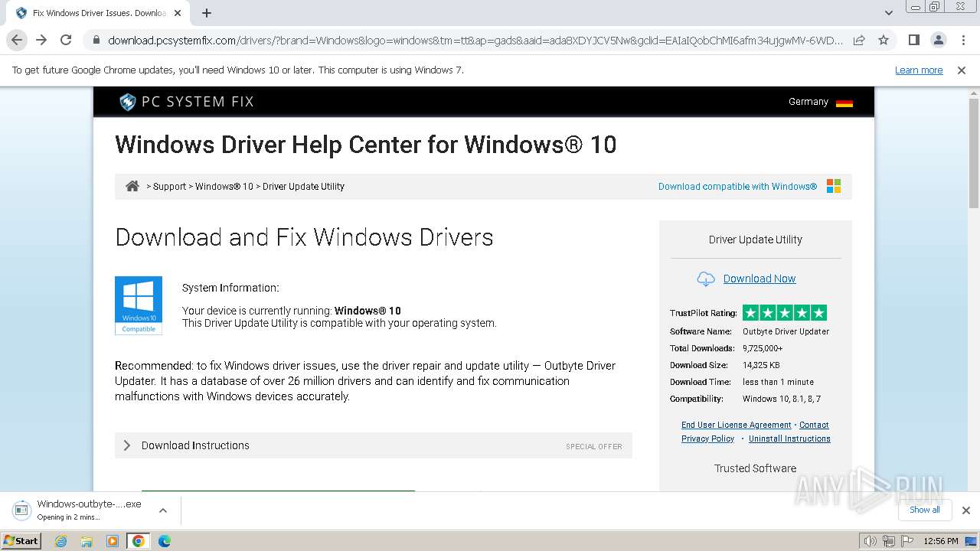Open Windows Media Player from taskbar

pyautogui.click(x=113, y=541)
